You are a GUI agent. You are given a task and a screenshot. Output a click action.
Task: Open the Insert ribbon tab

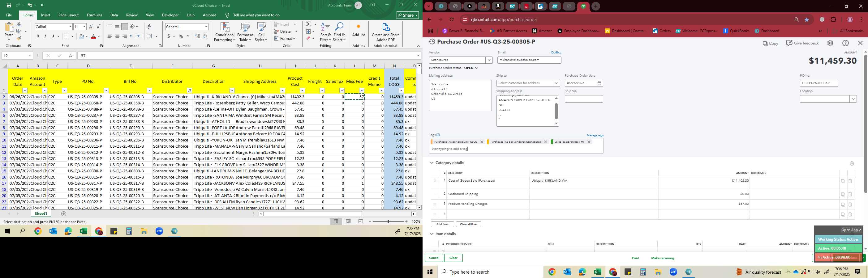(x=45, y=15)
